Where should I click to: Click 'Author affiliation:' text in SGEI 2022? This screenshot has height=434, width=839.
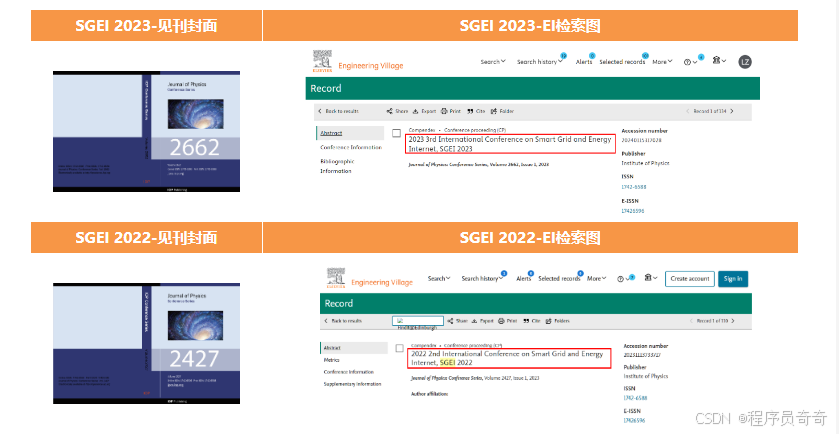click(x=430, y=394)
